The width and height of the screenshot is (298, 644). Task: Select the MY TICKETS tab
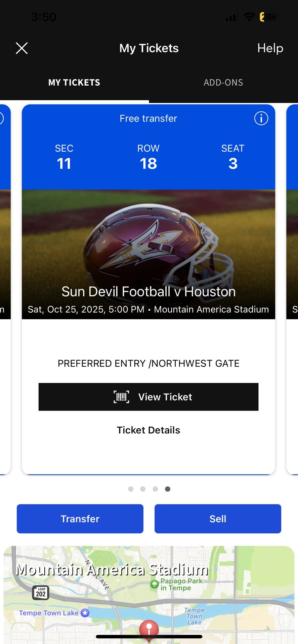[x=74, y=83]
